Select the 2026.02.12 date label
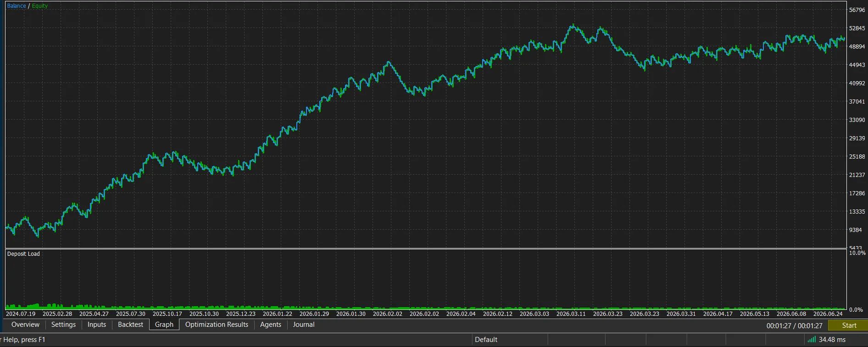This screenshot has width=868, height=347. tap(498, 314)
